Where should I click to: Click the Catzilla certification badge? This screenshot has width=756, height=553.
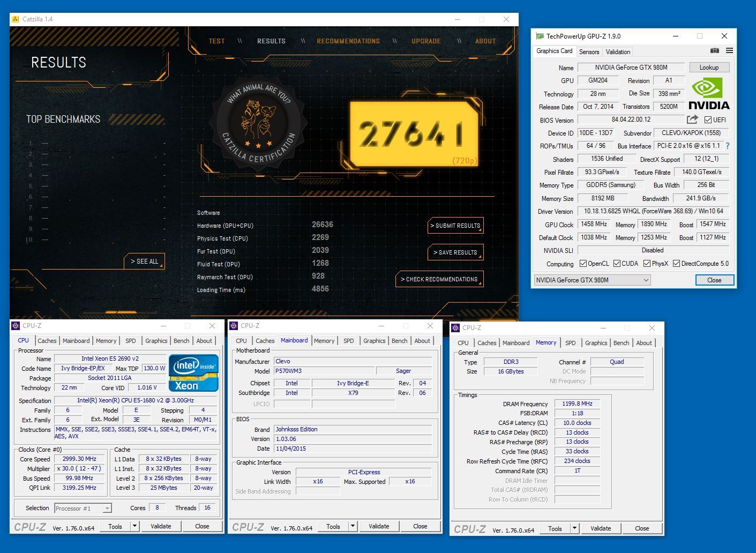259,123
